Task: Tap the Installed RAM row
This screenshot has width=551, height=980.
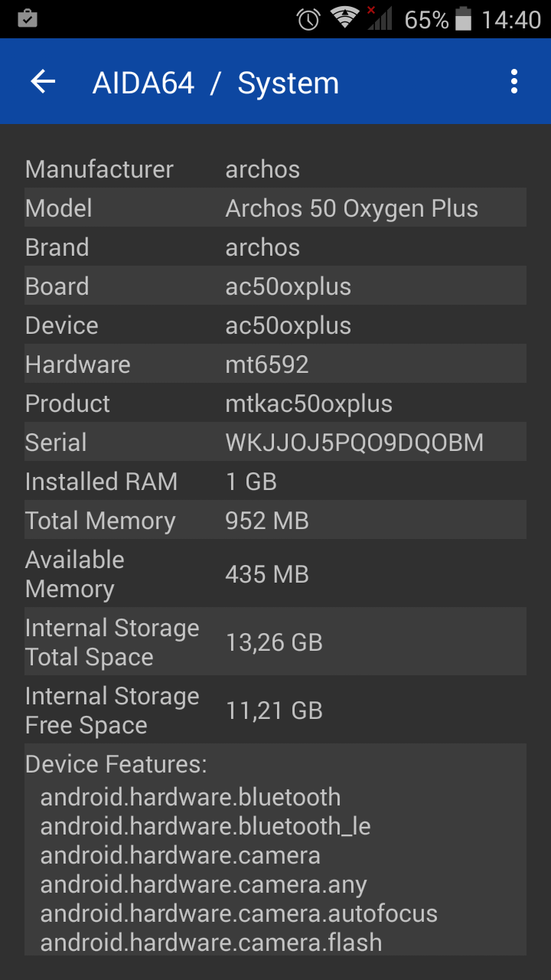Action: [x=275, y=482]
